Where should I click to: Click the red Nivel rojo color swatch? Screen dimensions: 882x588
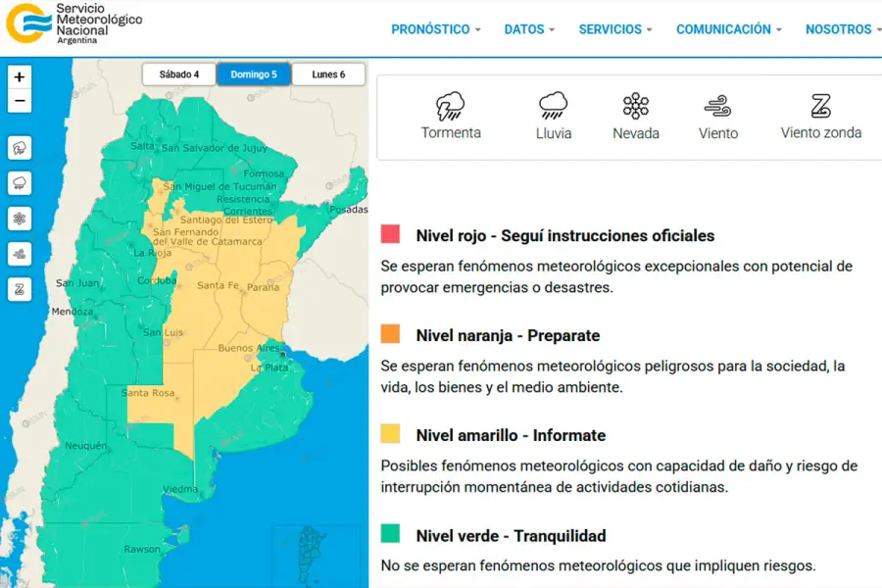(390, 235)
